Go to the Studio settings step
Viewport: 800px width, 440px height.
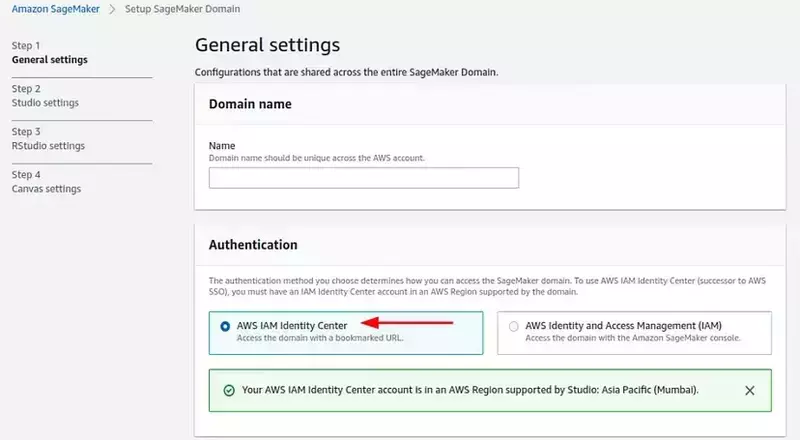point(44,102)
